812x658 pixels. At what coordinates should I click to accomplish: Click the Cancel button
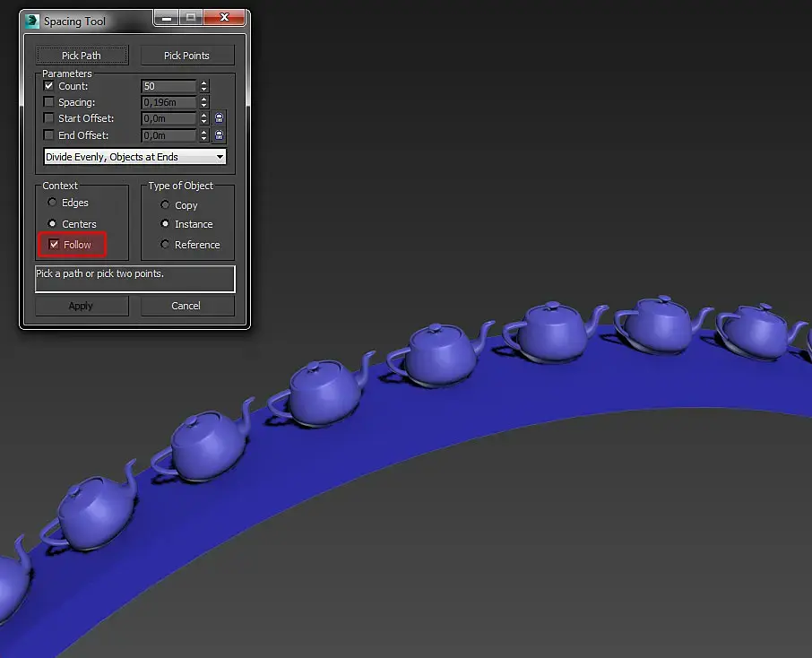pos(187,306)
